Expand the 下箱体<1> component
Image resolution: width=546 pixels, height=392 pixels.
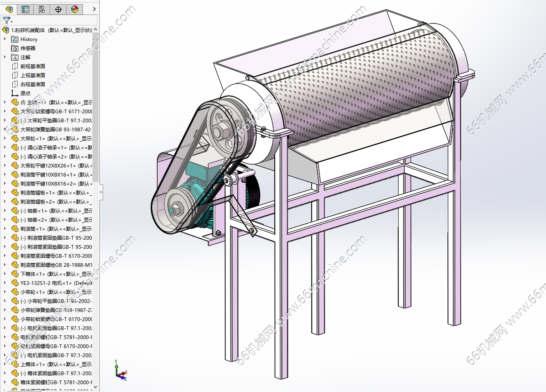tap(5, 274)
